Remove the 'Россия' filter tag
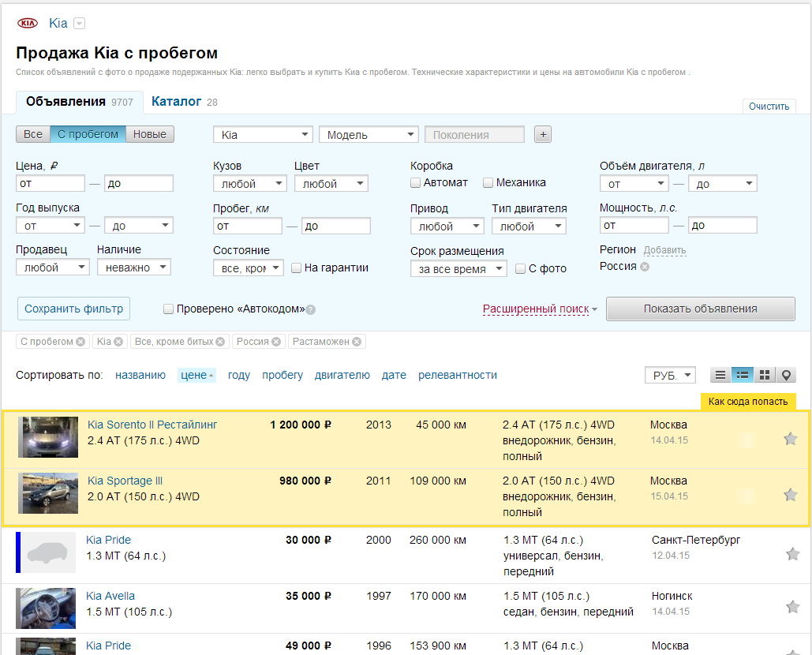 coord(276,342)
